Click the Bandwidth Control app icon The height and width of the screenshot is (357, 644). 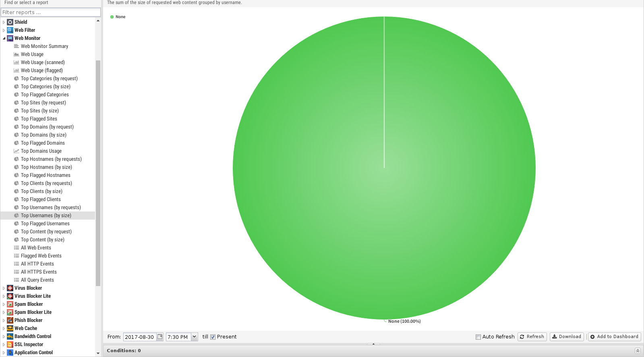pos(10,336)
